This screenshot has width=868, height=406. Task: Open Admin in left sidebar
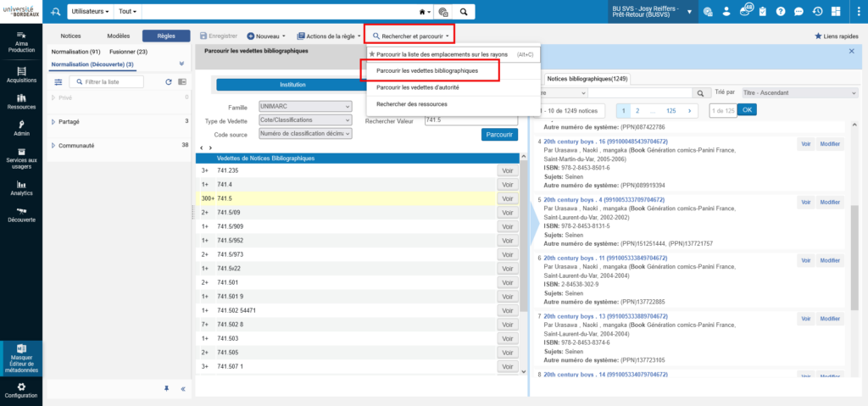(x=21, y=129)
